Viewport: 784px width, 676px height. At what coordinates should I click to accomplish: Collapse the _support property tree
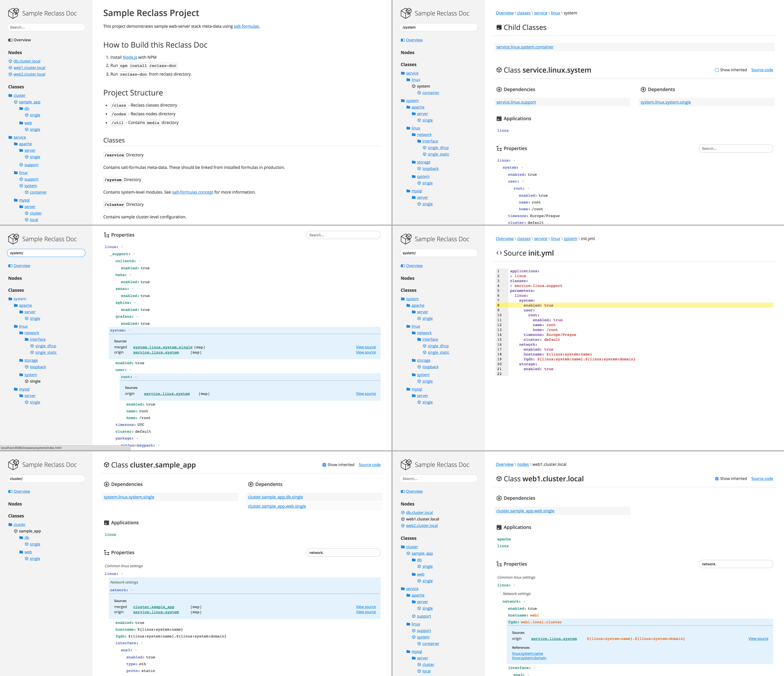[134, 254]
